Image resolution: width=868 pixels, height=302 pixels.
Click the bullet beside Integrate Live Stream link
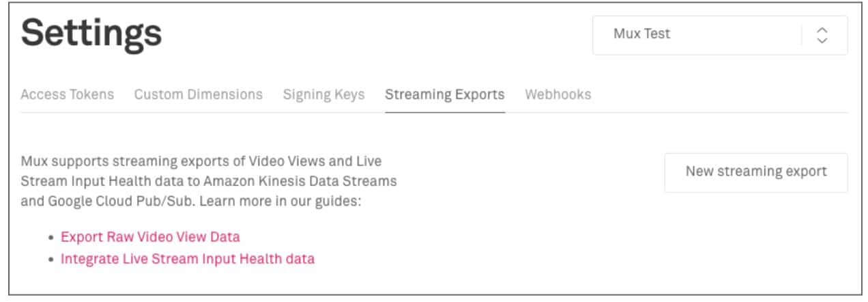click(x=50, y=260)
